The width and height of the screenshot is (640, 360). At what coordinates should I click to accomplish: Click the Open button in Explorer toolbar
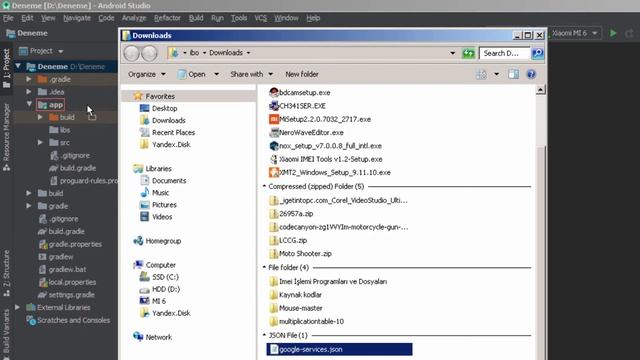tap(192, 74)
